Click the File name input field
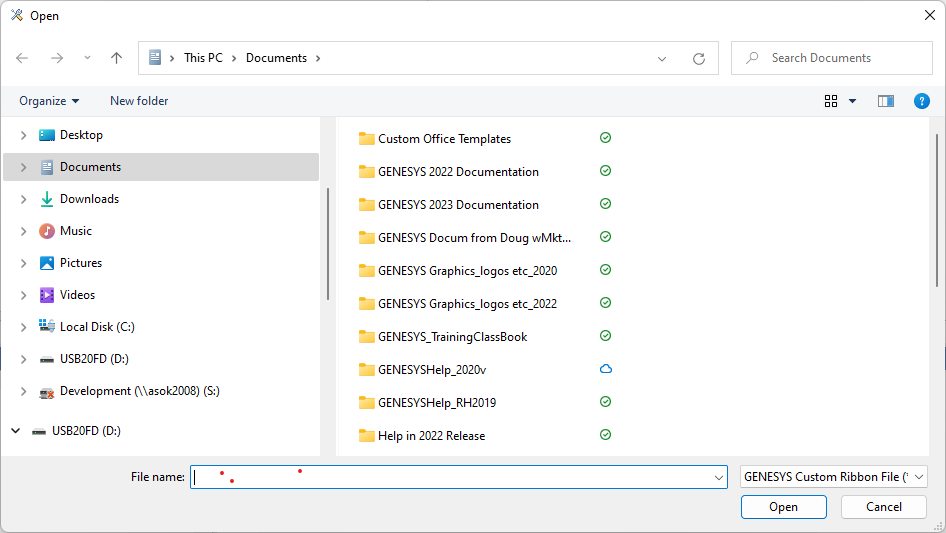 point(450,477)
